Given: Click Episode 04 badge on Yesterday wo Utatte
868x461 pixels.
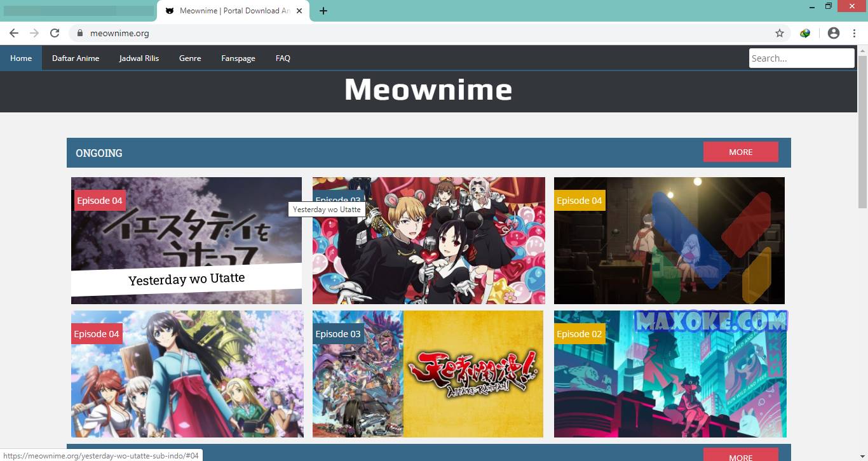Looking at the screenshot, I should point(100,200).
